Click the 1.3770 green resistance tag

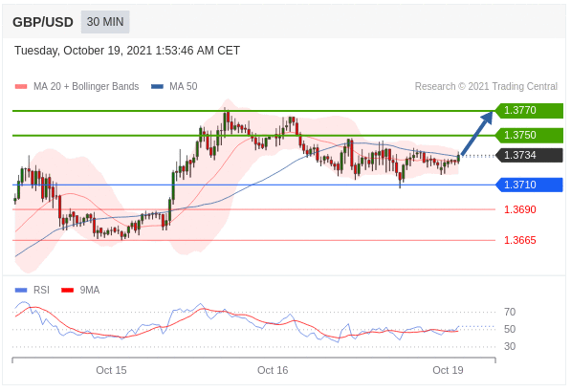529,110
